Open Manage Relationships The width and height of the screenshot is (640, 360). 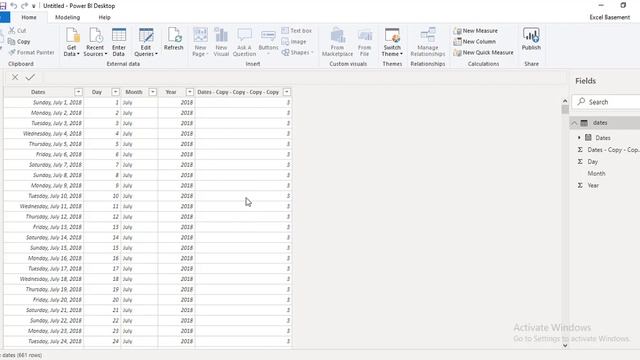pyautogui.click(x=428, y=42)
